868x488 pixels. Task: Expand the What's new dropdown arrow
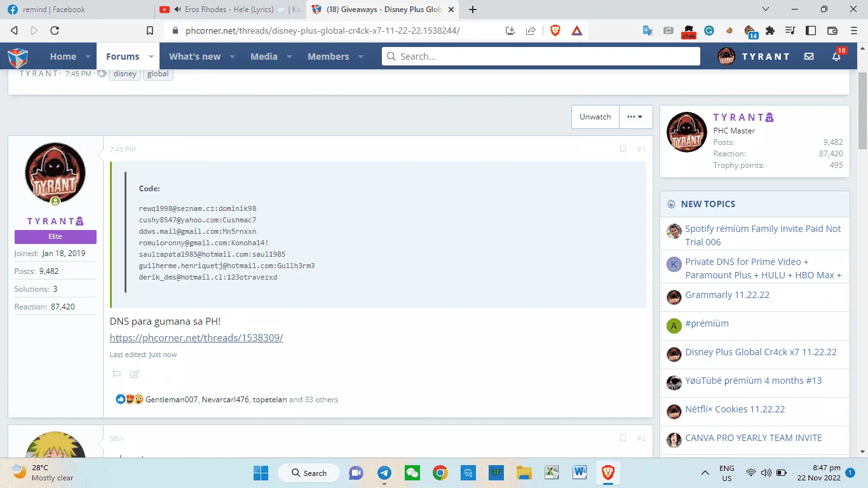coord(232,57)
